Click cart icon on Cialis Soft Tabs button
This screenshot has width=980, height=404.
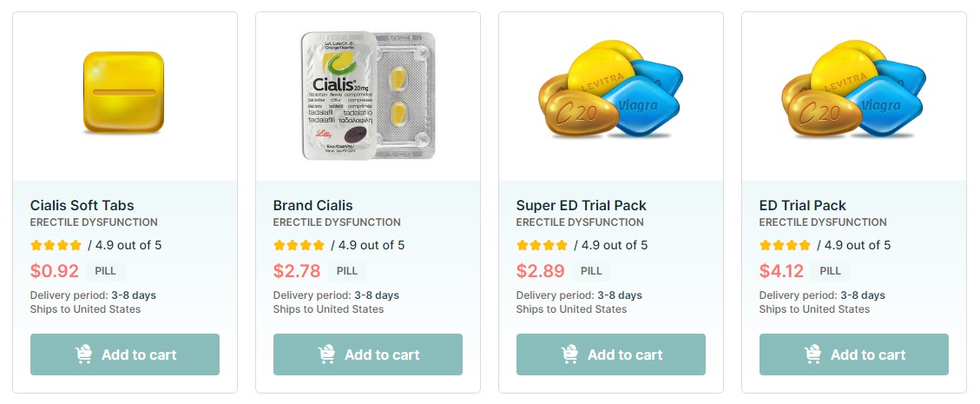click(83, 354)
